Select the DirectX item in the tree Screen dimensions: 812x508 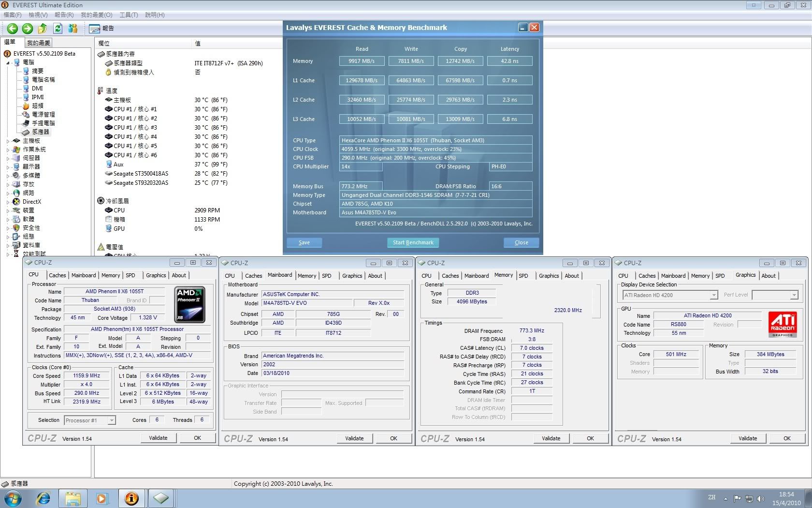point(31,202)
